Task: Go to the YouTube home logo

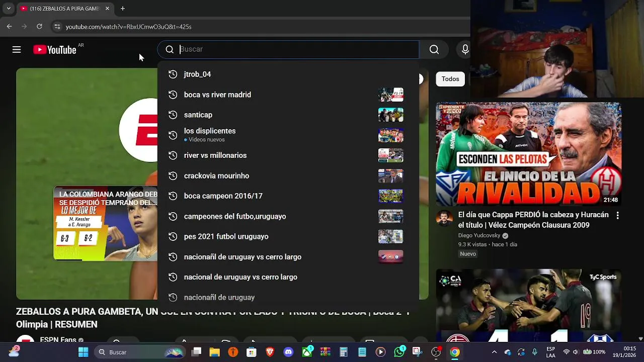Action: click(x=55, y=49)
